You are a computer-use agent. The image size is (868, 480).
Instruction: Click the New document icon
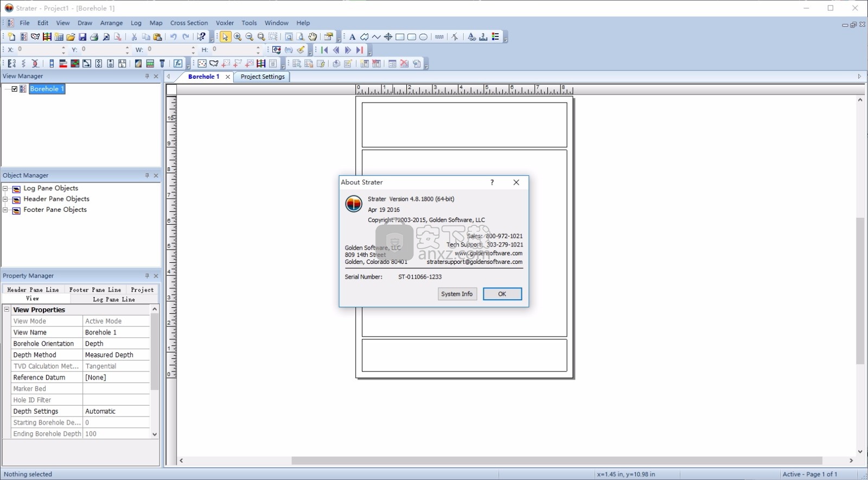(x=11, y=36)
